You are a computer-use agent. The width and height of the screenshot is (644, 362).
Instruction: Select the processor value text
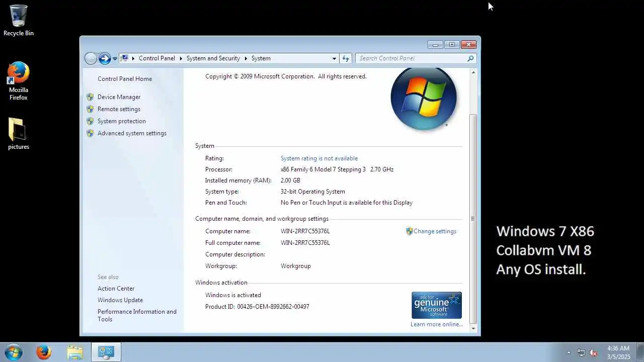337,169
